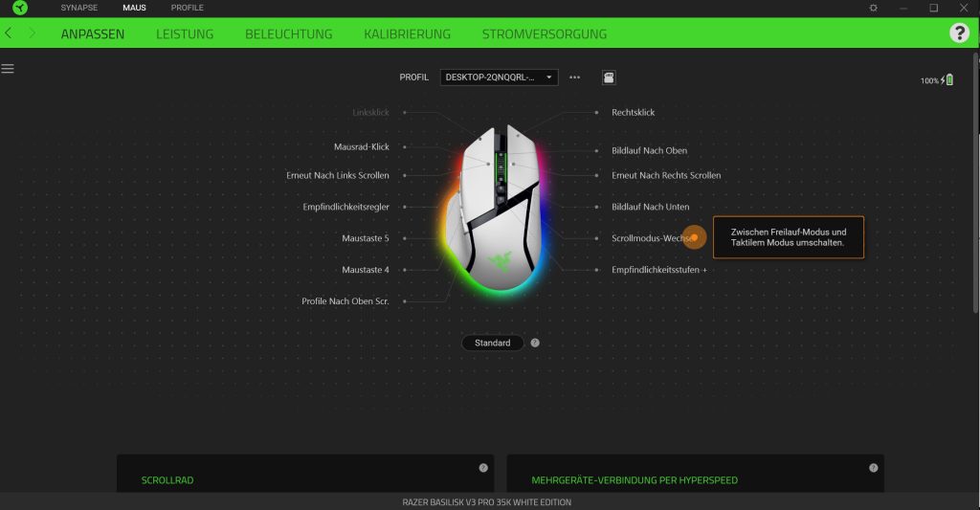Switch to the Synapse tab

78,8
